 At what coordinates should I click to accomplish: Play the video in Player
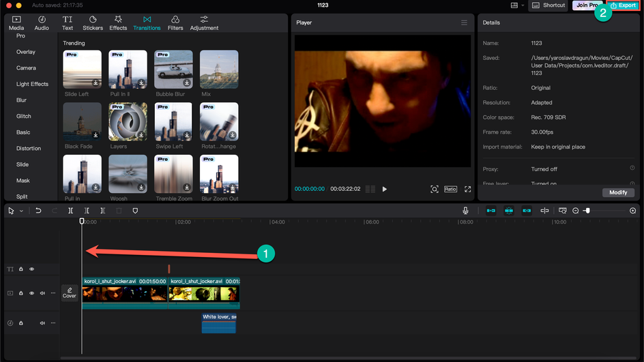pos(385,190)
